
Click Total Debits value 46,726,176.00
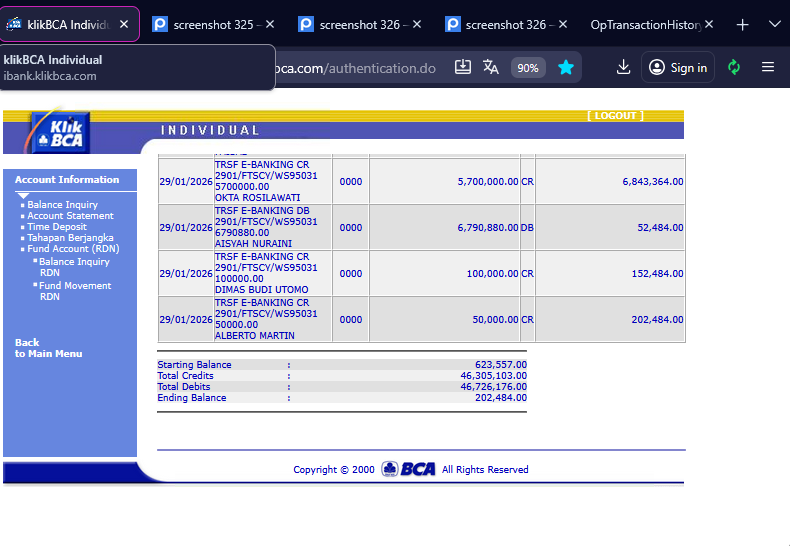[x=494, y=386]
